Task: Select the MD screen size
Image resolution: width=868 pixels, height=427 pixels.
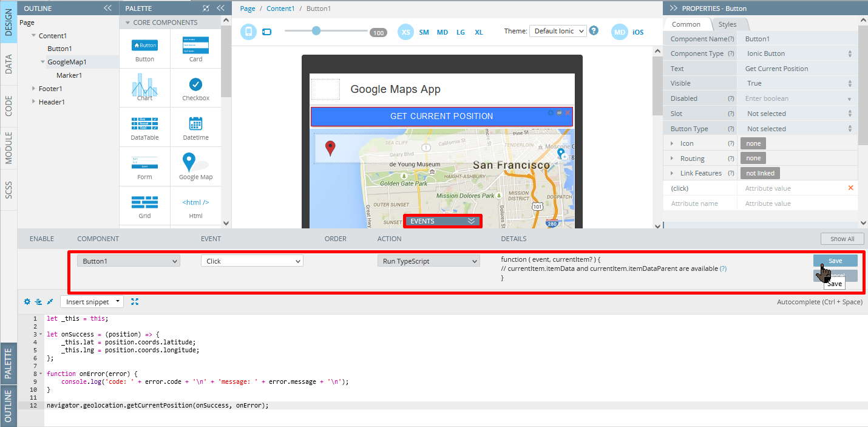Action: click(442, 32)
